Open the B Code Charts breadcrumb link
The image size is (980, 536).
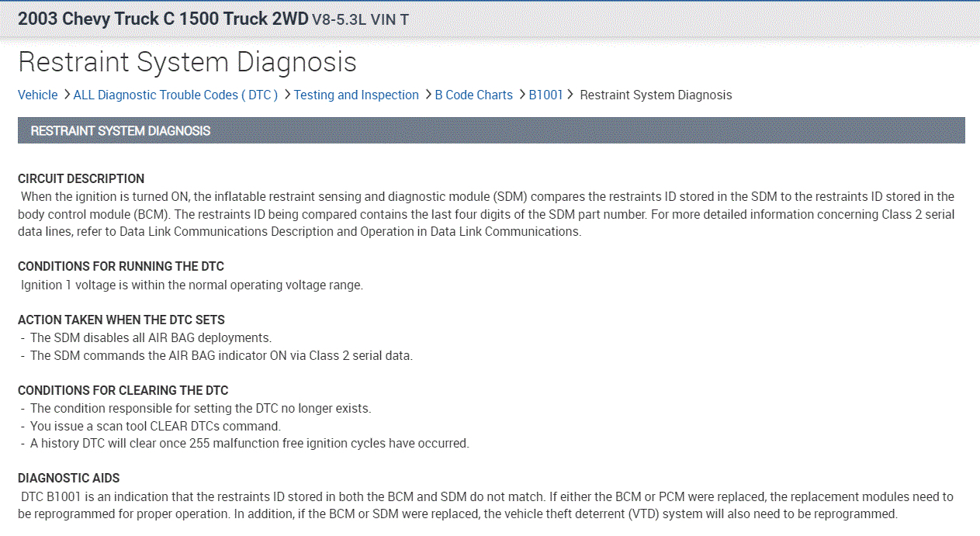pos(473,95)
